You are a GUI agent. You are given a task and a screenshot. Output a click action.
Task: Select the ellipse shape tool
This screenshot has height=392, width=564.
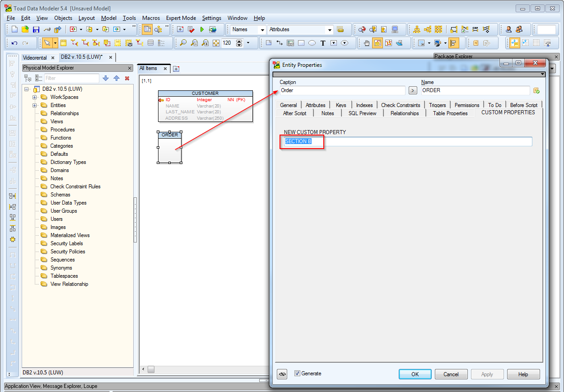point(312,43)
